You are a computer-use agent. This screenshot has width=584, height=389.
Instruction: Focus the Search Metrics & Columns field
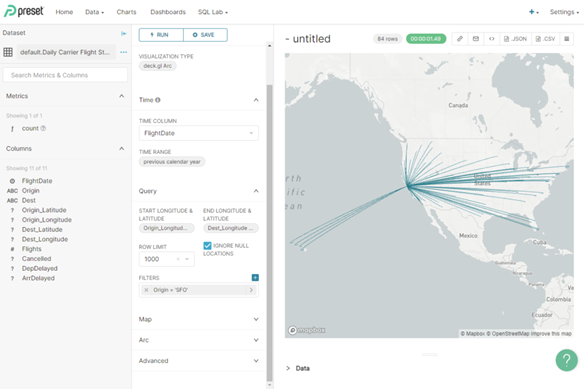65,75
